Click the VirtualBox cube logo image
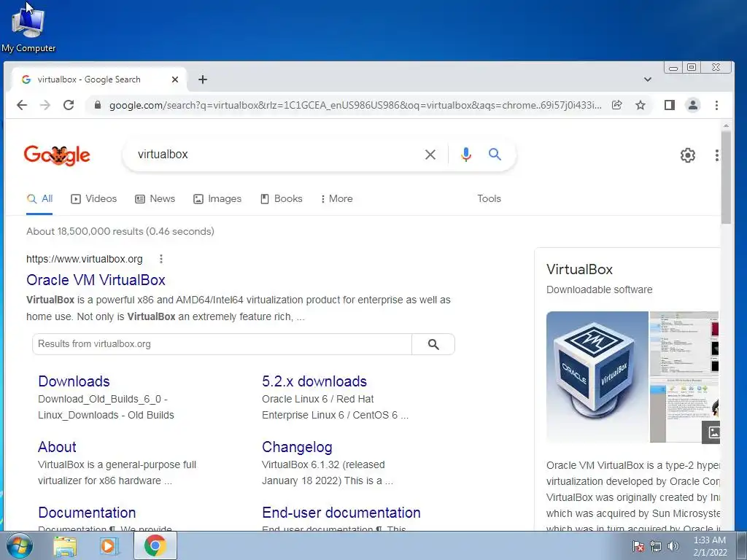This screenshot has width=747, height=560. click(x=597, y=377)
